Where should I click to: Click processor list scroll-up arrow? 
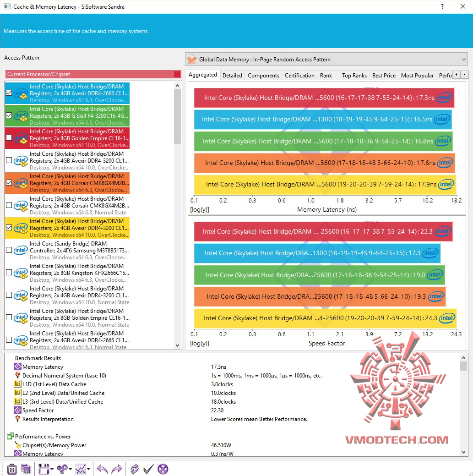pyautogui.click(x=178, y=86)
